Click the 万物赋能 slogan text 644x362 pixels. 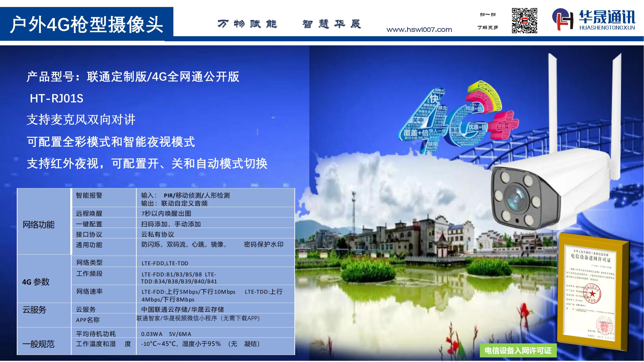247,24
